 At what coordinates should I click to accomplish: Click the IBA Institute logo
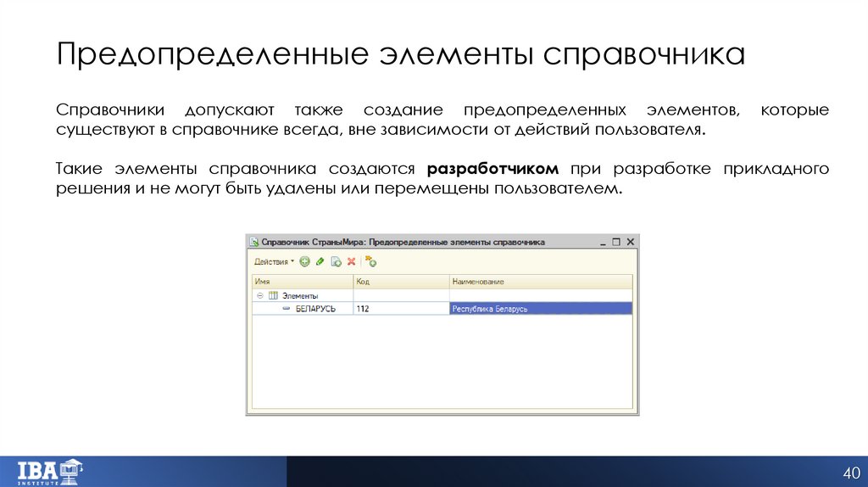pyautogui.click(x=50, y=472)
